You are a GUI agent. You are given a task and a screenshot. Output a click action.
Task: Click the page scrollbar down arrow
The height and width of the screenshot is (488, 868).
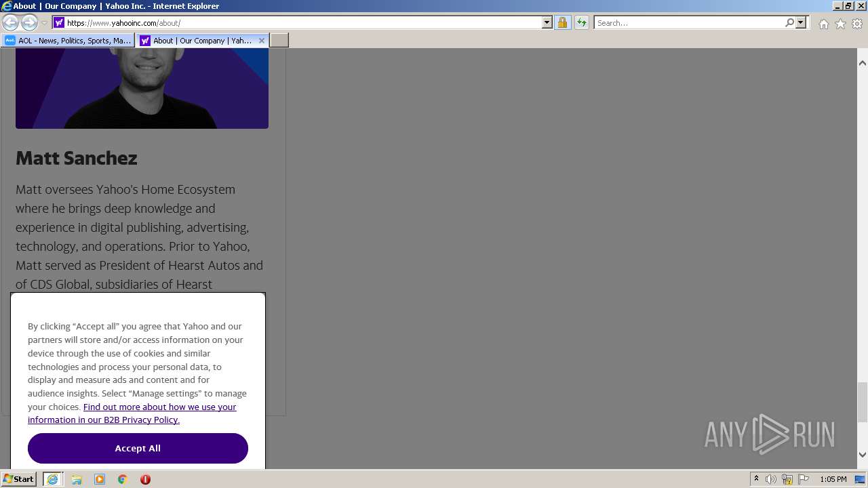[862, 455]
